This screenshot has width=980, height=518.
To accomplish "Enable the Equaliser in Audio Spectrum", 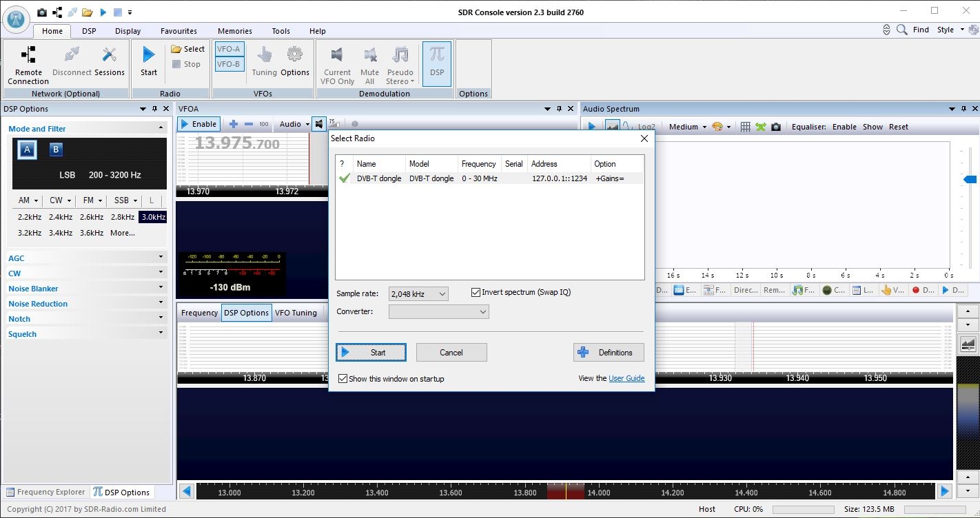I will click(844, 127).
